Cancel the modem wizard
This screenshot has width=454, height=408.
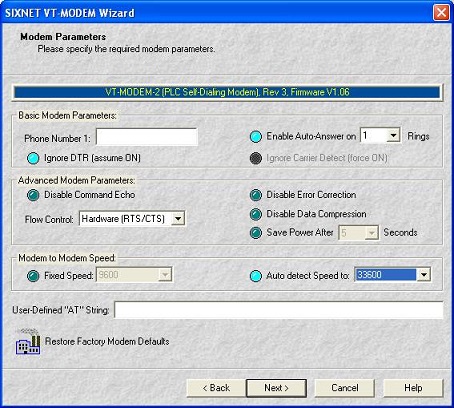(x=345, y=388)
